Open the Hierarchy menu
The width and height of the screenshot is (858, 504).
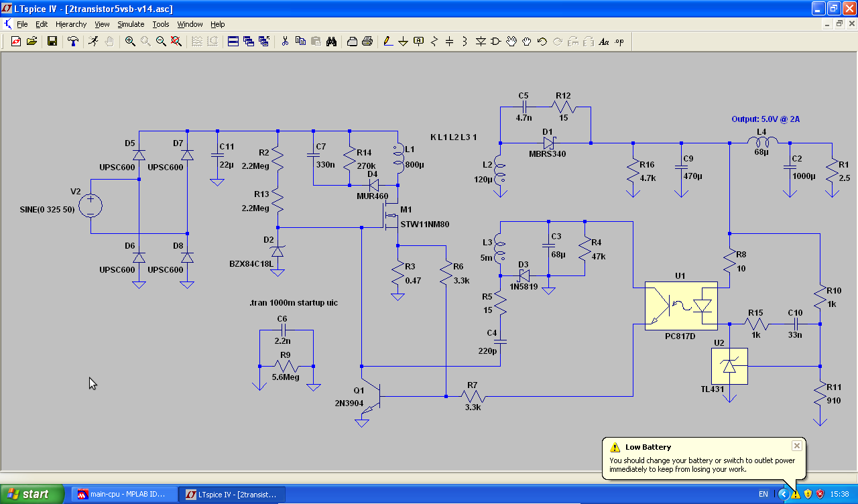71,24
